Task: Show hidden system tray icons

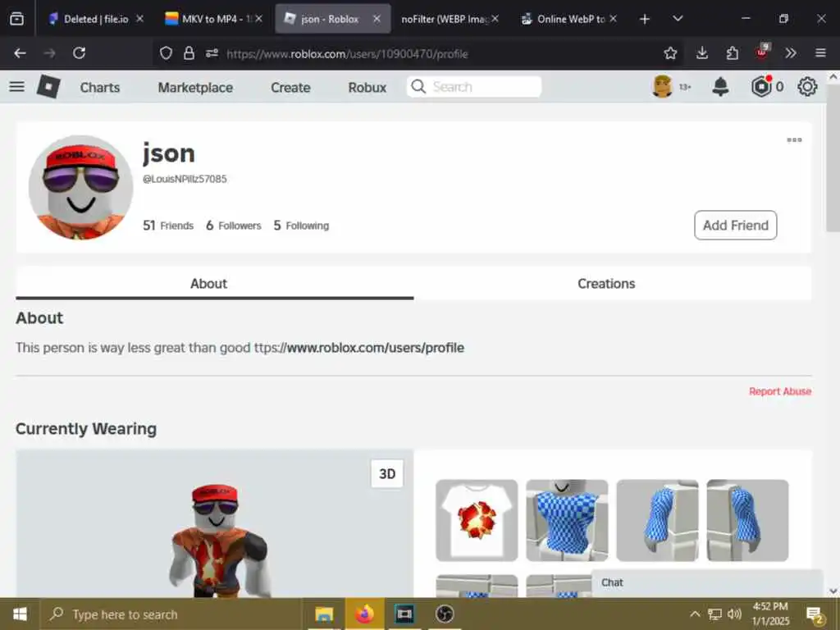Action: pyautogui.click(x=694, y=614)
